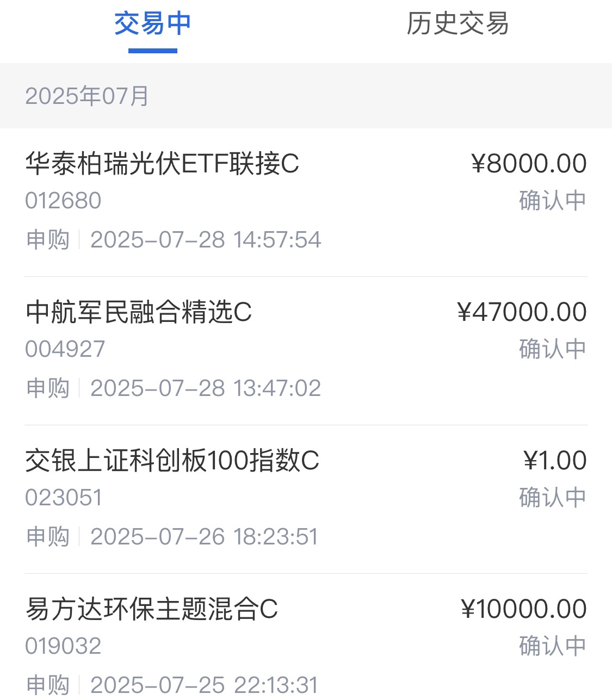Tap the ¥47000.00 amount
The width and height of the screenshot is (612, 700).
(x=522, y=312)
